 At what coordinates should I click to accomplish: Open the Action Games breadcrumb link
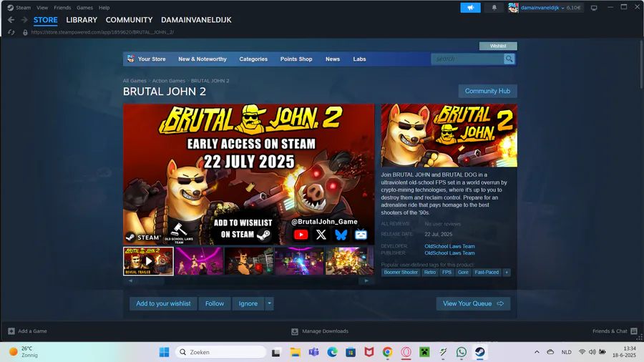tap(168, 80)
